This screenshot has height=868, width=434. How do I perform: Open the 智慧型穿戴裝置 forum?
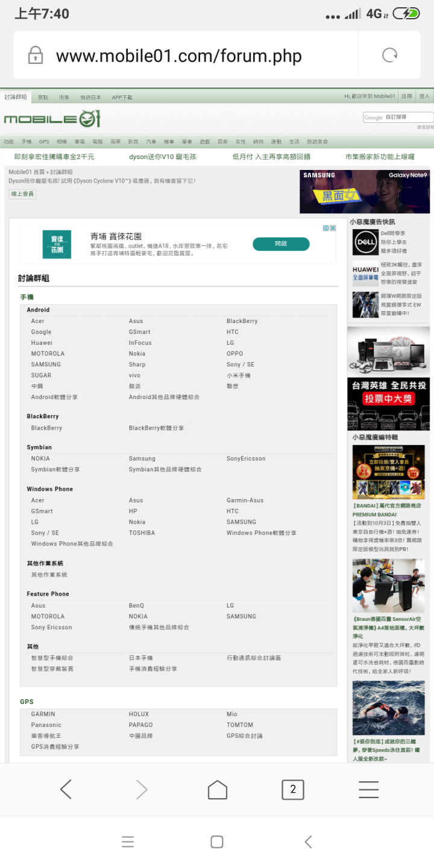[x=52, y=669]
